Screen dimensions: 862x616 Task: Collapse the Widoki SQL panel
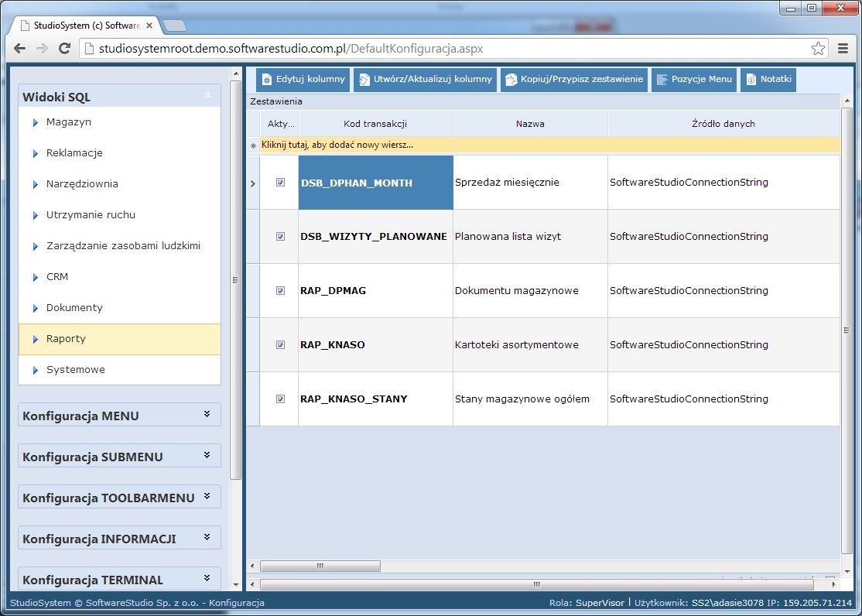[207, 96]
